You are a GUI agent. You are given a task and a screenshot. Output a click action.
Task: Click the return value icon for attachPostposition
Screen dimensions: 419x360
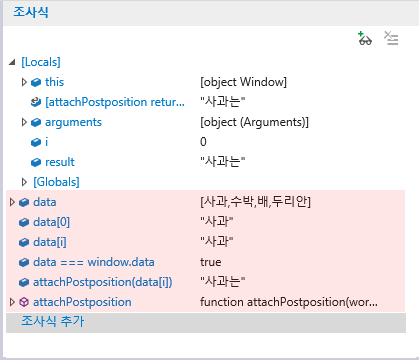36,102
